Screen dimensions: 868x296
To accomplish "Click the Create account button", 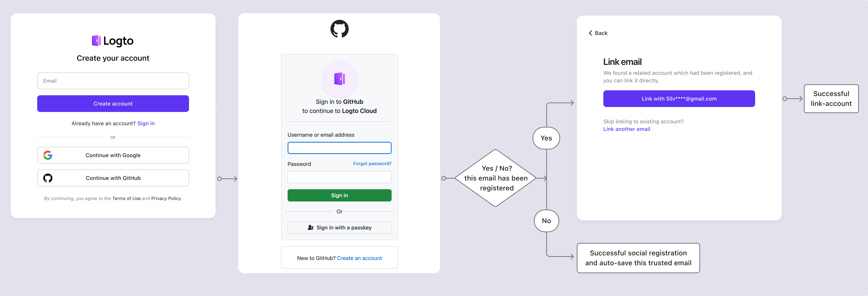I will [x=113, y=103].
